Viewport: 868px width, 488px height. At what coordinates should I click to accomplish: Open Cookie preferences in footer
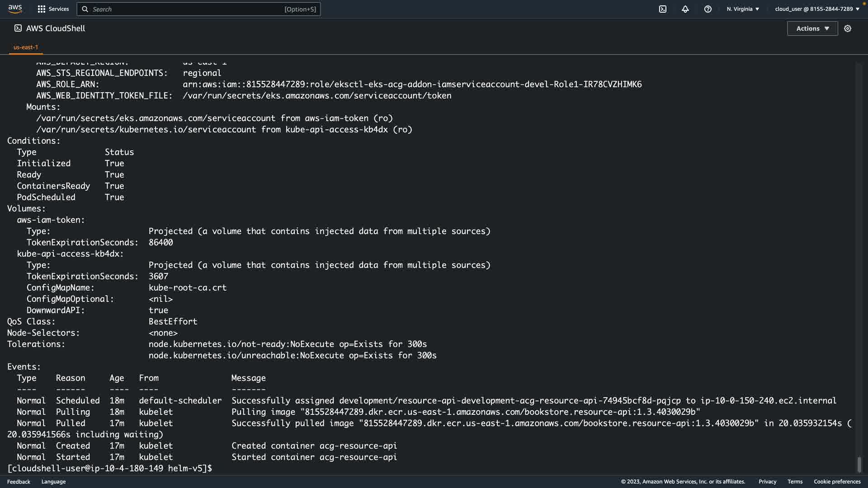click(x=837, y=482)
